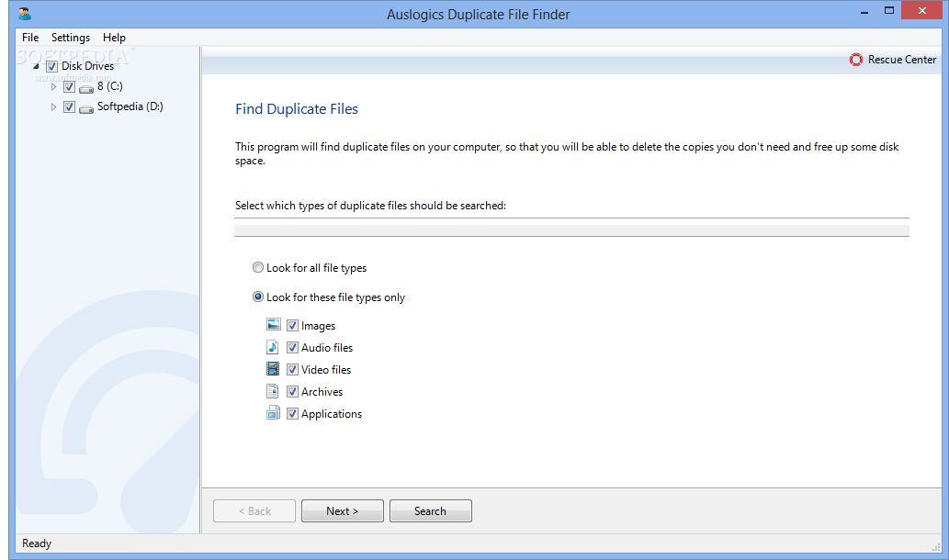
Task: Expand the 8 (C:) drive node
Action: tap(53, 86)
